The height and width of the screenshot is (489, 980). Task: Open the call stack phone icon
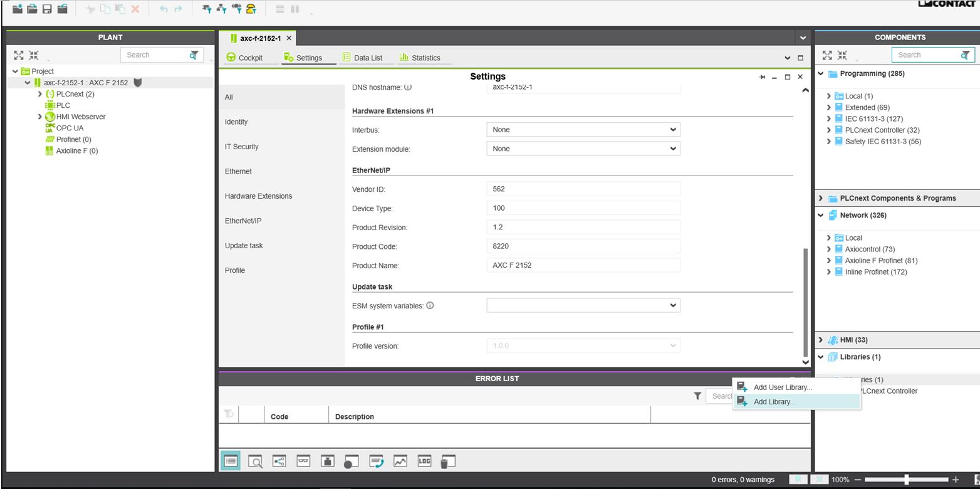point(376,462)
